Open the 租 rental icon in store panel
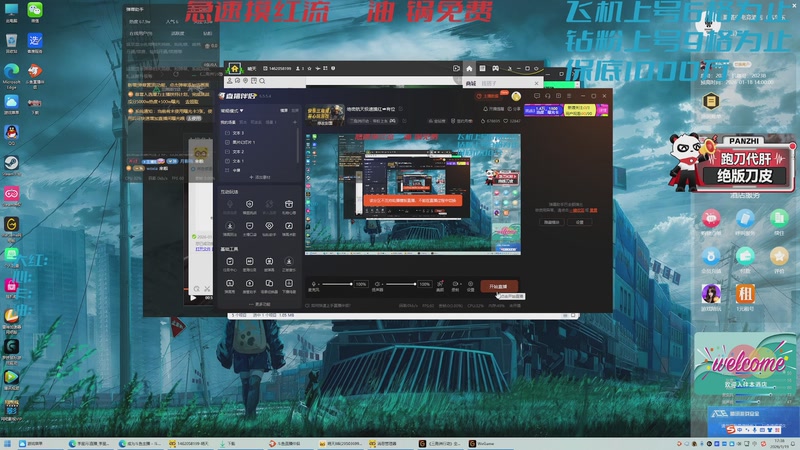 coord(745,293)
